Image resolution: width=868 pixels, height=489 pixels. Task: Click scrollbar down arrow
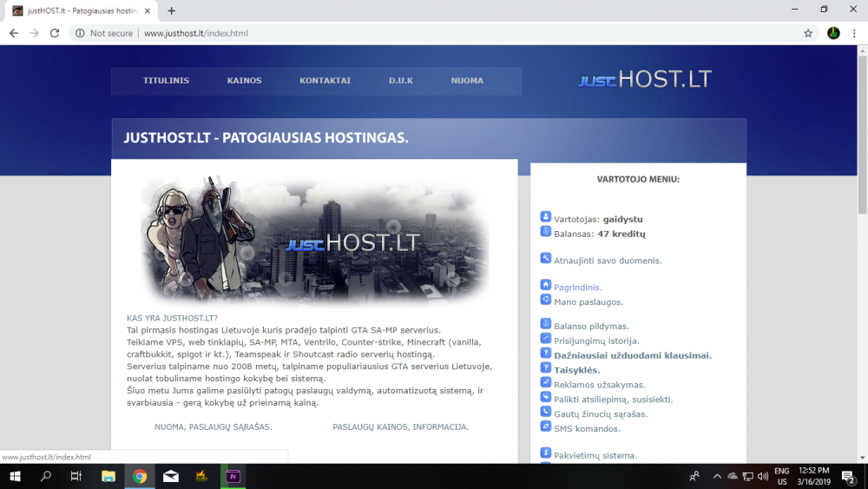point(863,458)
